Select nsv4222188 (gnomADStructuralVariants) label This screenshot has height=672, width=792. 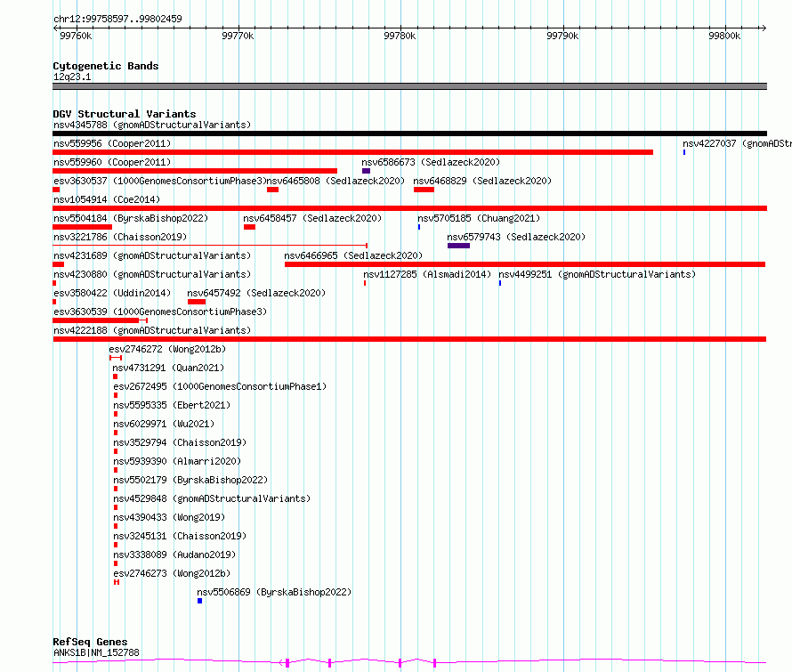pyautogui.click(x=152, y=330)
